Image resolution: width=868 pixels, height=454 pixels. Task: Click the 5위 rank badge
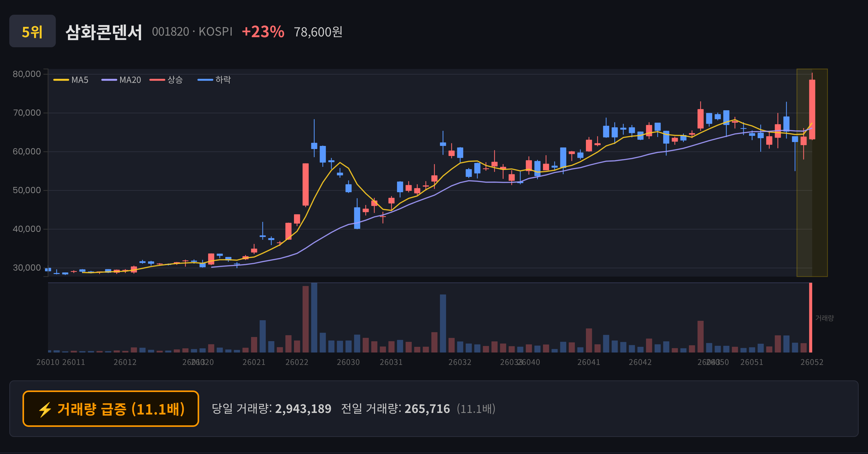pos(32,31)
